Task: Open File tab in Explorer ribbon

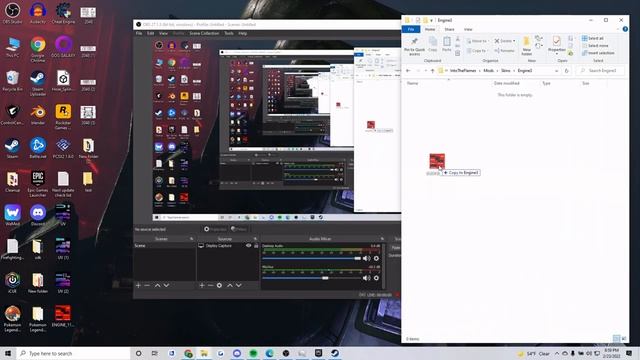Action: (411, 29)
